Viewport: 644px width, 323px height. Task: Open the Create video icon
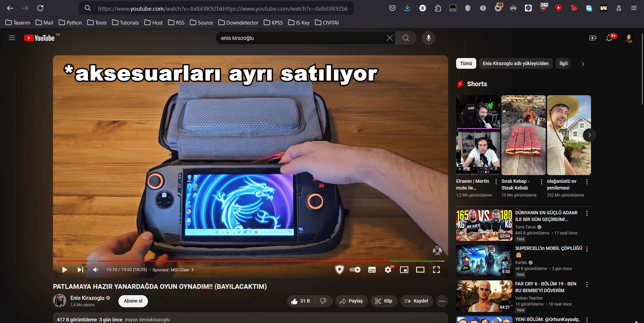pyautogui.click(x=593, y=38)
